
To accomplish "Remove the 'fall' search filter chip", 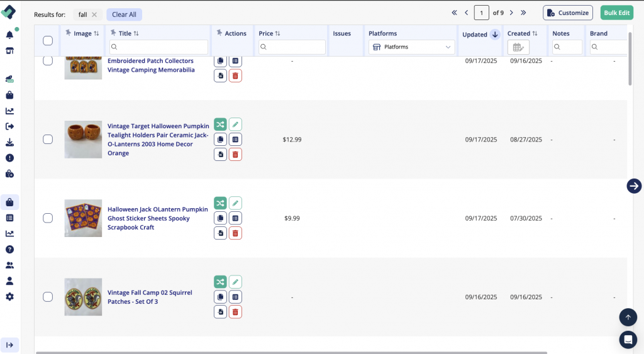I will [x=94, y=14].
